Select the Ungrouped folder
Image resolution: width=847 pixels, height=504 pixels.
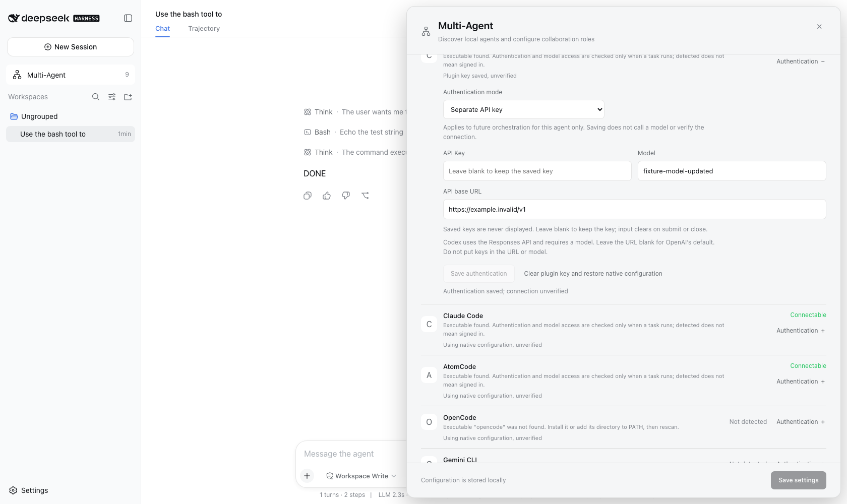pyautogui.click(x=71, y=116)
